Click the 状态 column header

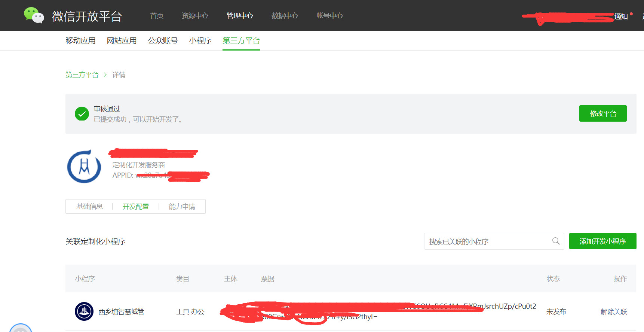click(553, 279)
